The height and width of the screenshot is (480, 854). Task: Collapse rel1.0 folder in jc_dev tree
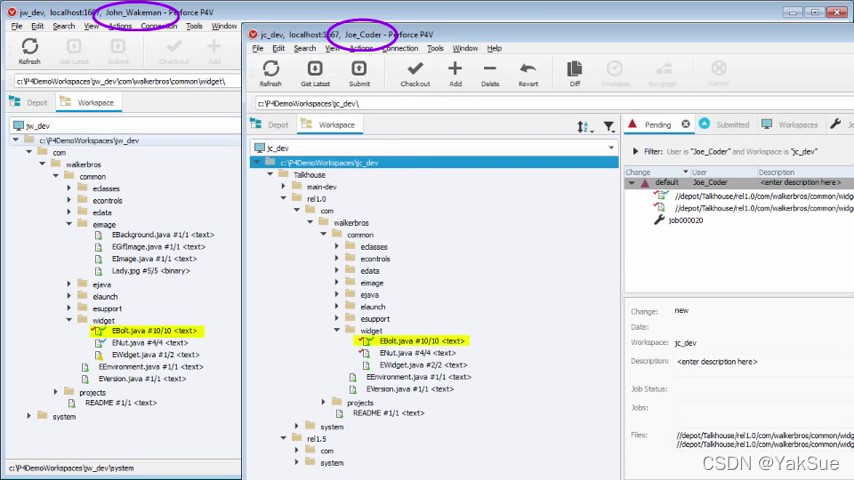click(x=283, y=198)
